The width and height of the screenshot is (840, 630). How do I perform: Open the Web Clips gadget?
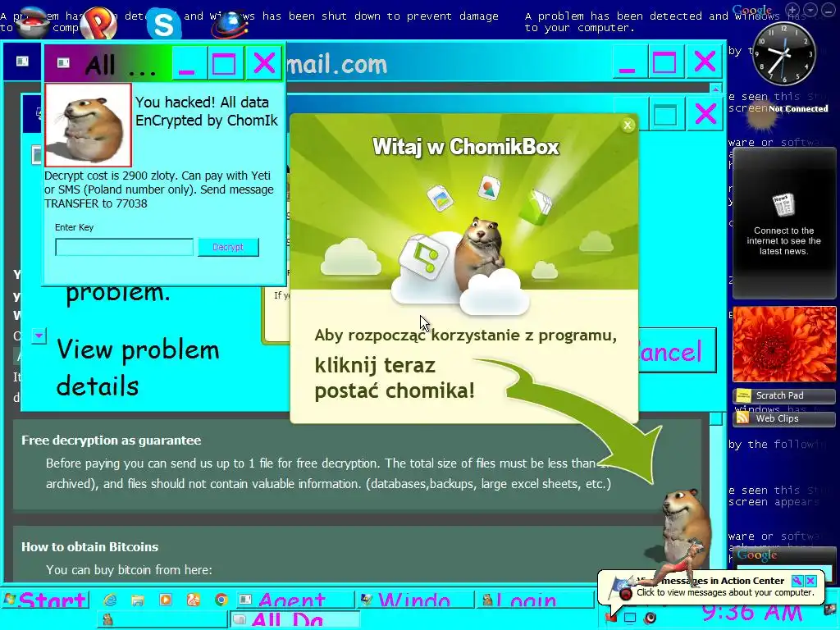click(783, 418)
